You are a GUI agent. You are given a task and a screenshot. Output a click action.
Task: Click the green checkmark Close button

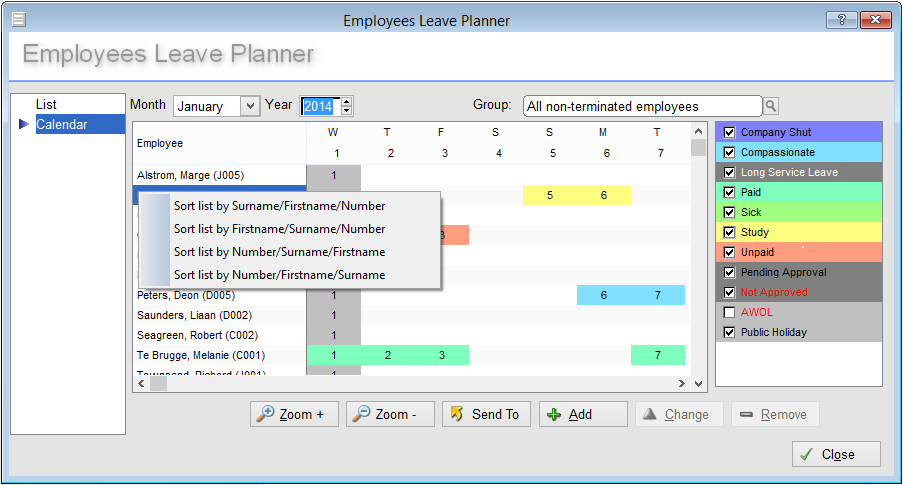[836, 454]
